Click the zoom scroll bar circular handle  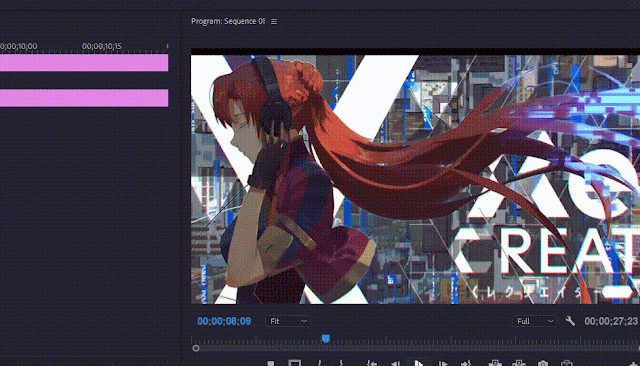click(196, 348)
